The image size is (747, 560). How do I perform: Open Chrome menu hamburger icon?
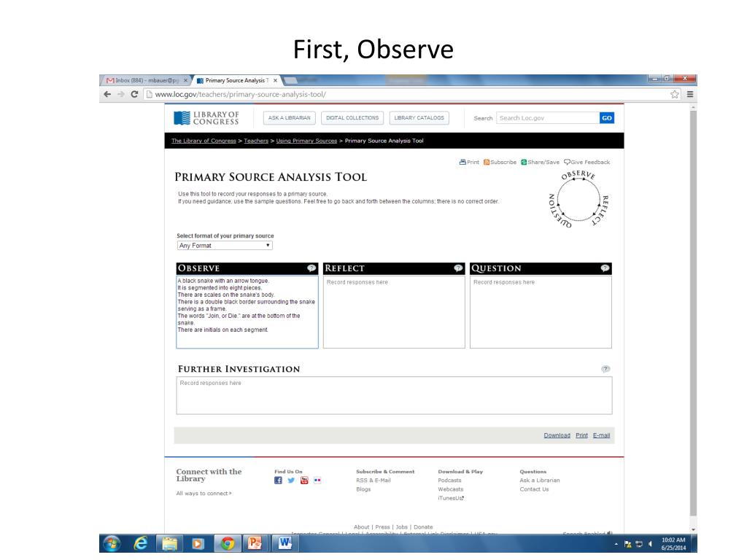point(690,94)
